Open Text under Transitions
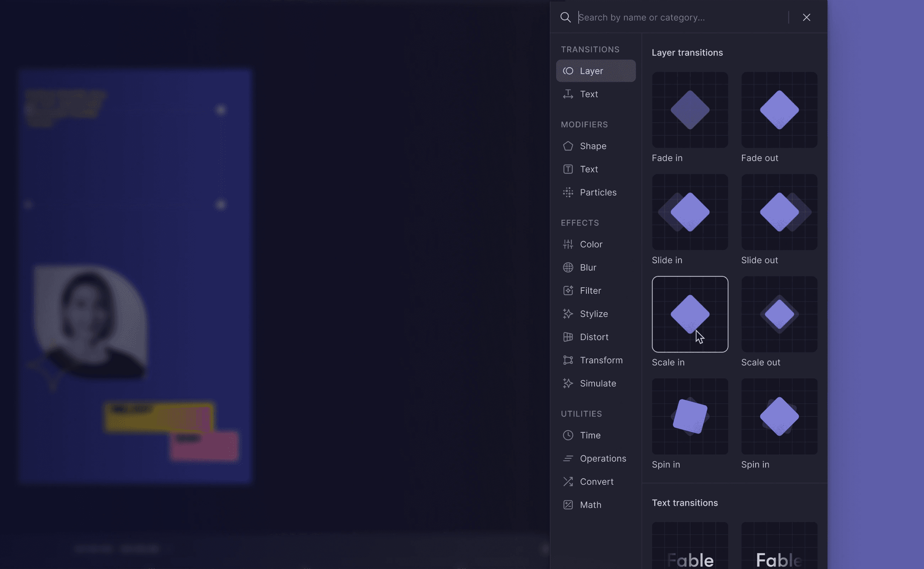Image resolution: width=924 pixels, height=569 pixels. [589, 94]
